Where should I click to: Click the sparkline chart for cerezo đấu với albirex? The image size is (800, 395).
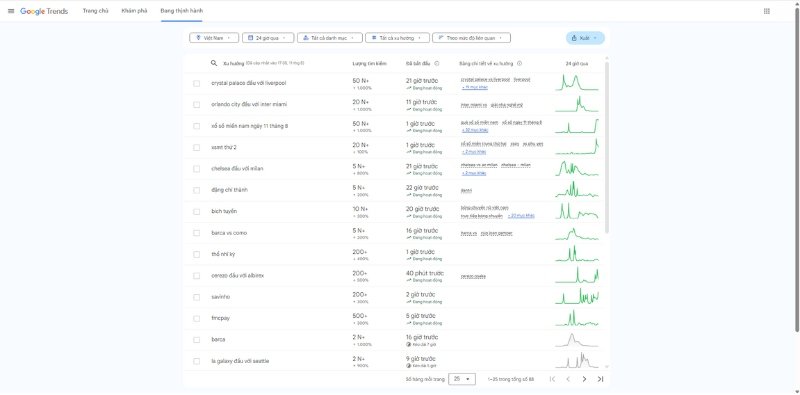pyautogui.click(x=577, y=275)
